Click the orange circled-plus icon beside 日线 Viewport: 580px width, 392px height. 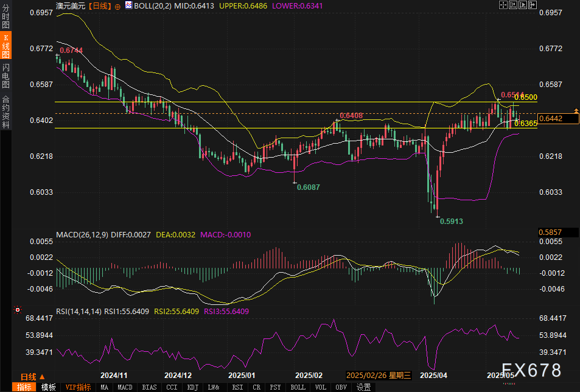tap(117, 5)
